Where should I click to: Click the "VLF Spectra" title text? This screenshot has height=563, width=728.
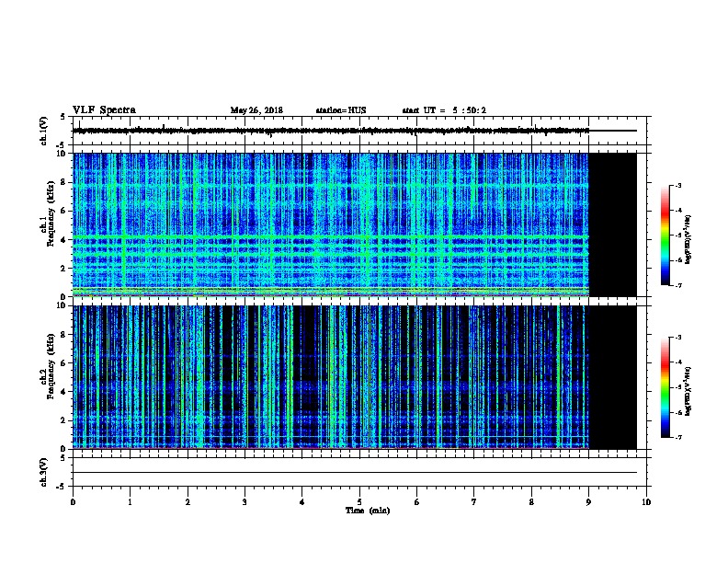104,110
